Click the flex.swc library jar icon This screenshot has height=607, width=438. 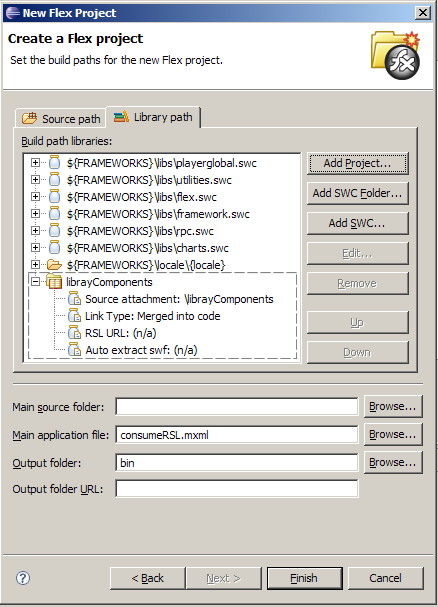[x=55, y=197]
